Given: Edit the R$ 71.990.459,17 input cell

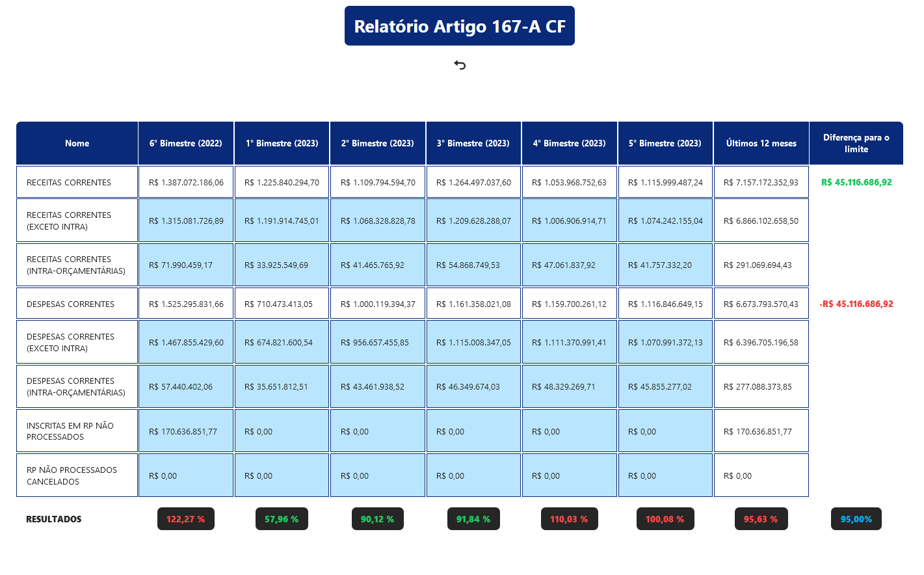Looking at the screenshot, I should 186,265.
